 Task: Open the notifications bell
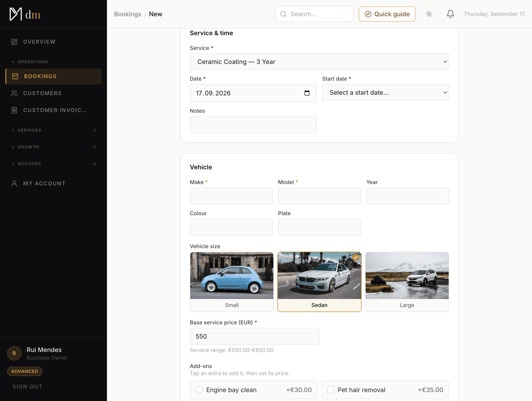[450, 14]
